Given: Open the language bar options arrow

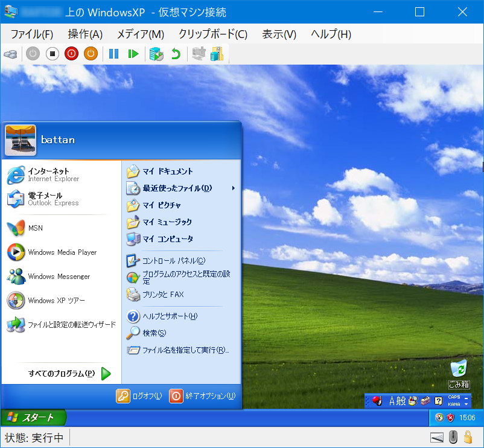Looking at the screenshot, I should pos(466,404).
